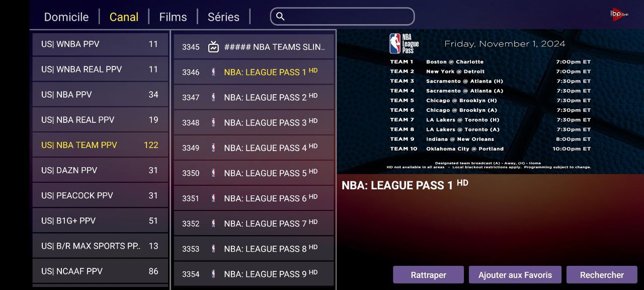Select the US| NCAAF PPV category
The width and height of the screenshot is (644, 290).
coord(100,271)
